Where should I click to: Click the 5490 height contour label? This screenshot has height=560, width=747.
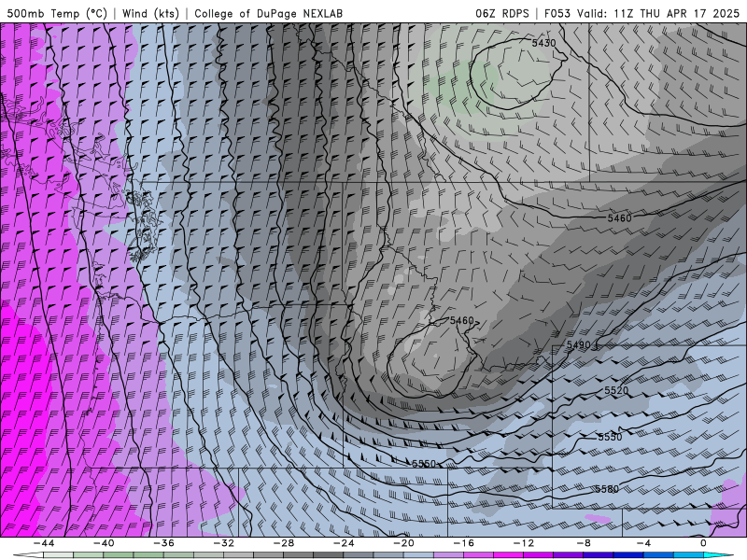click(578, 344)
